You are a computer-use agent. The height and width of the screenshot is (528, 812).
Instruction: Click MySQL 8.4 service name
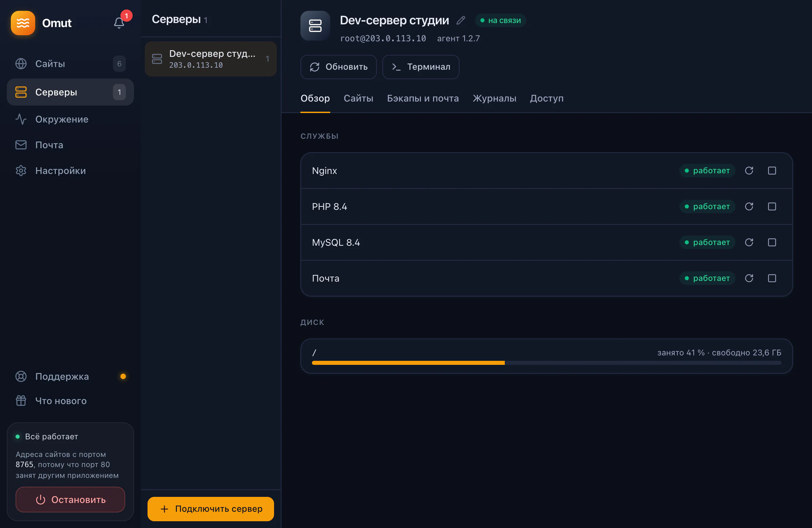tap(336, 242)
